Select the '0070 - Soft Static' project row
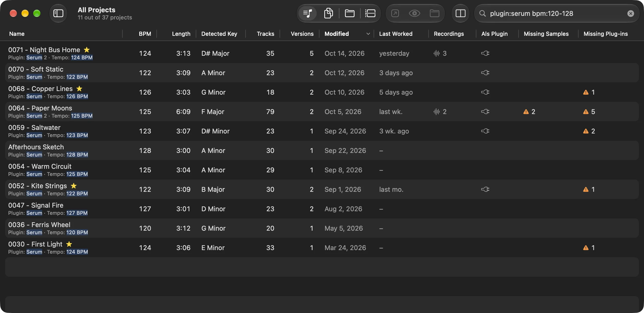This screenshot has height=313, width=644. [322, 73]
